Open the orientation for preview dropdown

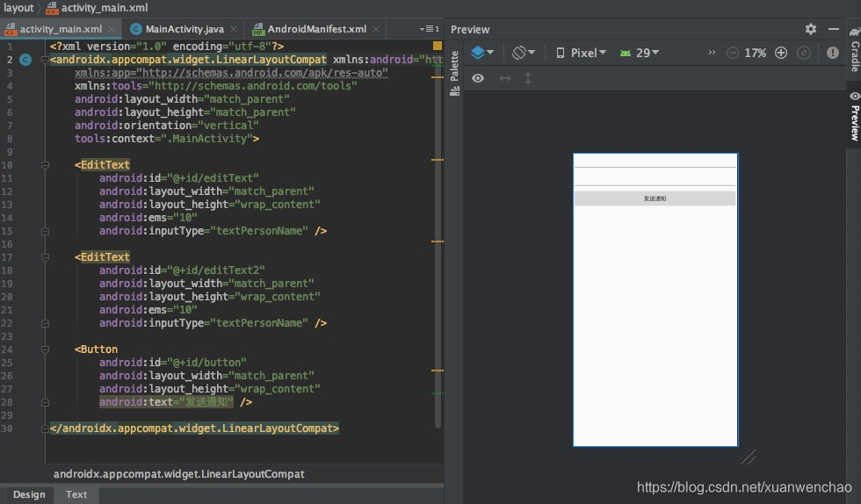click(x=524, y=53)
